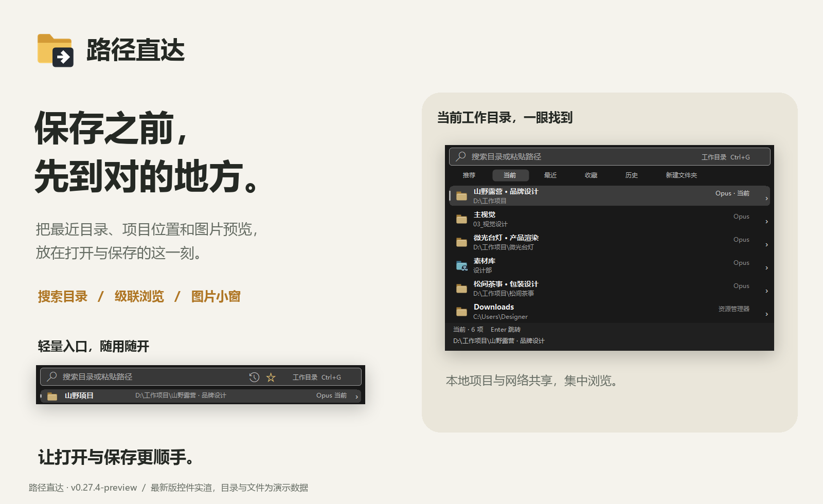Open the 最近 tab
Viewport: 823px width, 504px height.
point(550,175)
